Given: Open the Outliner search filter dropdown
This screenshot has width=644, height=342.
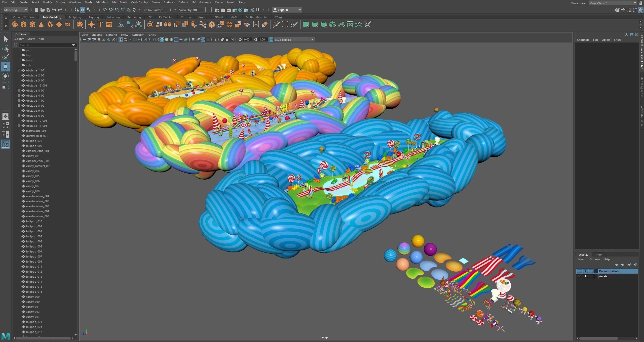Looking at the screenshot, I should [73, 45].
